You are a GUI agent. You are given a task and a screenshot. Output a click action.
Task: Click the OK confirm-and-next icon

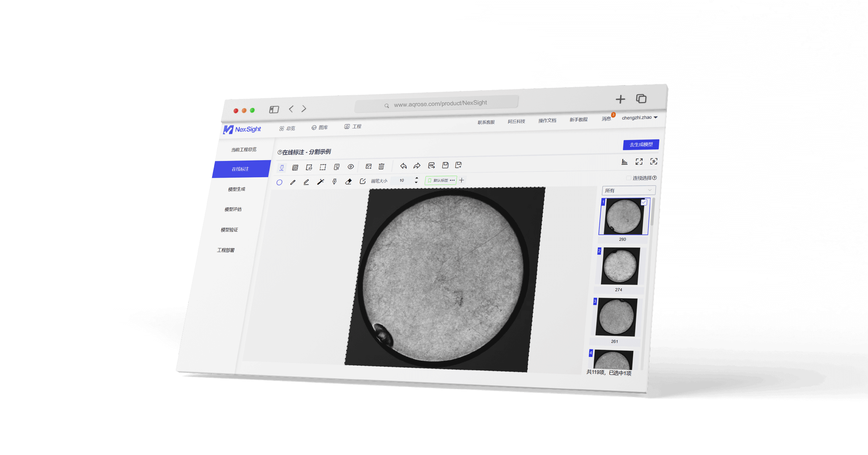(x=431, y=165)
